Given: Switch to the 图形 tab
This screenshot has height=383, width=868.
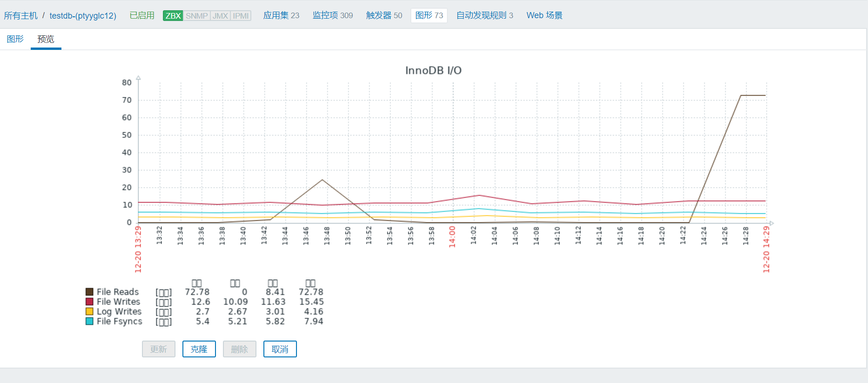Looking at the screenshot, I should (15, 39).
